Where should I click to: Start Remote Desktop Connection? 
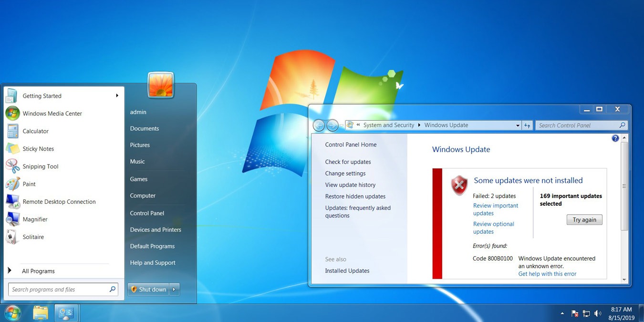click(x=58, y=201)
